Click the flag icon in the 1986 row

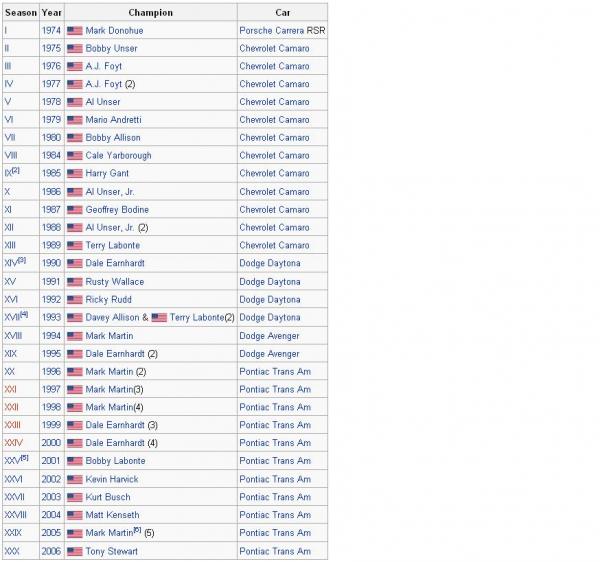pyautogui.click(x=75, y=192)
